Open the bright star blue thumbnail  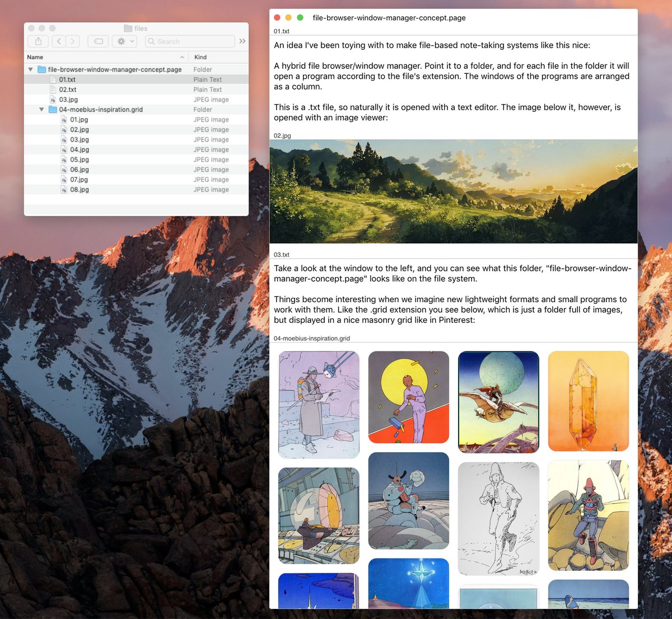tap(409, 583)
